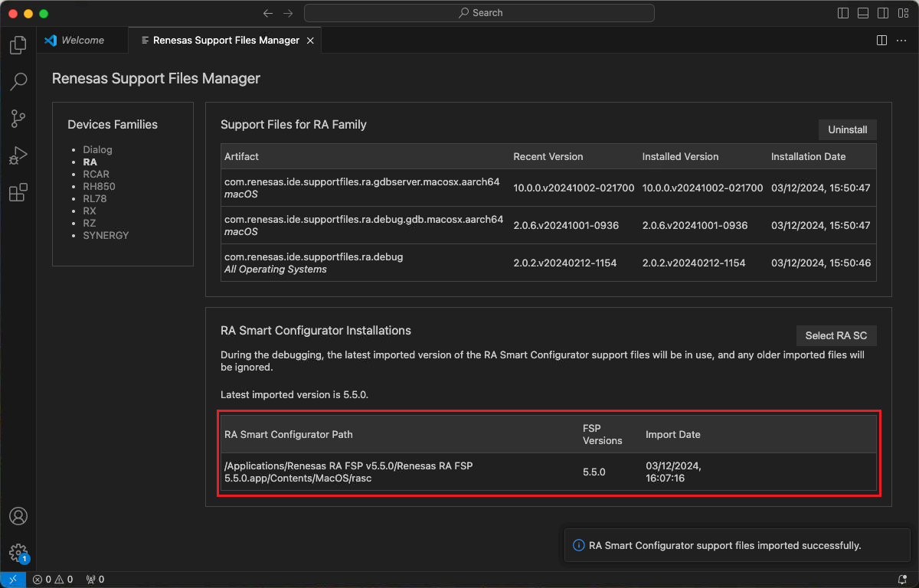Open errors and warnings count in status bar
Image resolution: width=919 pixels, height=588 pixels.
pyautogui.click(x=53, y=580)
